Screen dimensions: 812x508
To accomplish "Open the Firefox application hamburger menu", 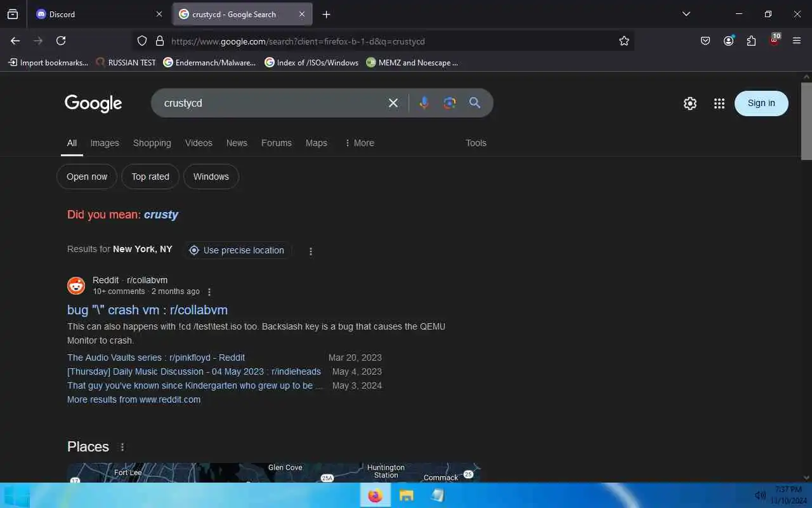I will click(x=797, y=41).
